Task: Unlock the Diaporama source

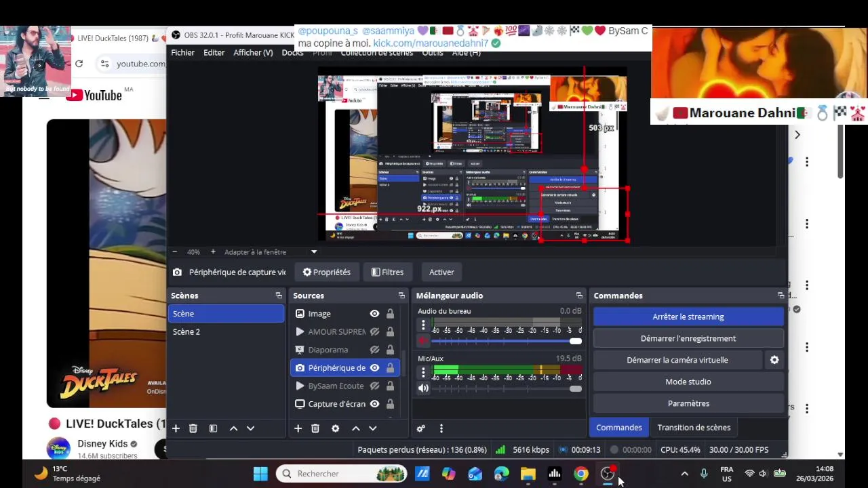Action: pos(390,350)
